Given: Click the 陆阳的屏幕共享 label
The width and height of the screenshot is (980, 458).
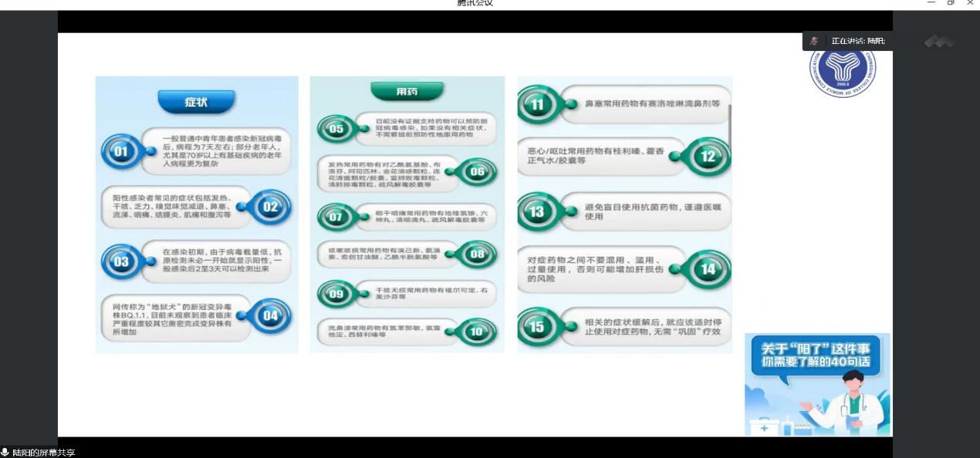Looking at the screenshot, I should [44, 453].
